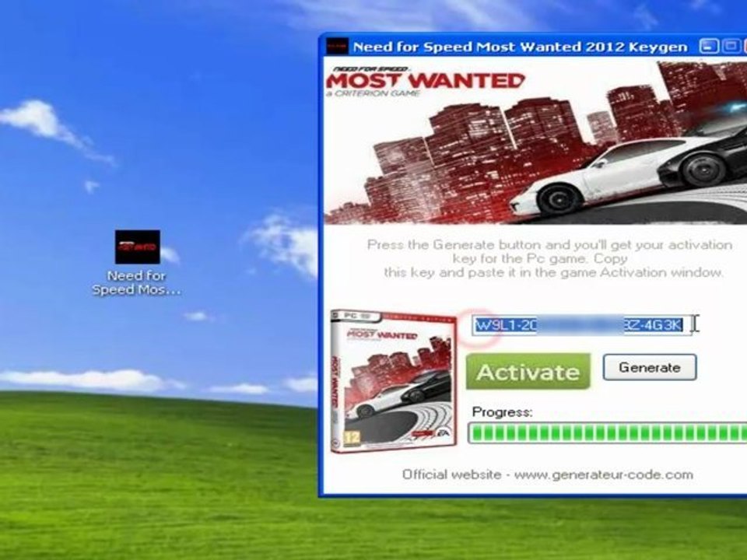Screen dimensions: 747x560
Task: Select the generated activation key field
Action: (x=582, y=325)
